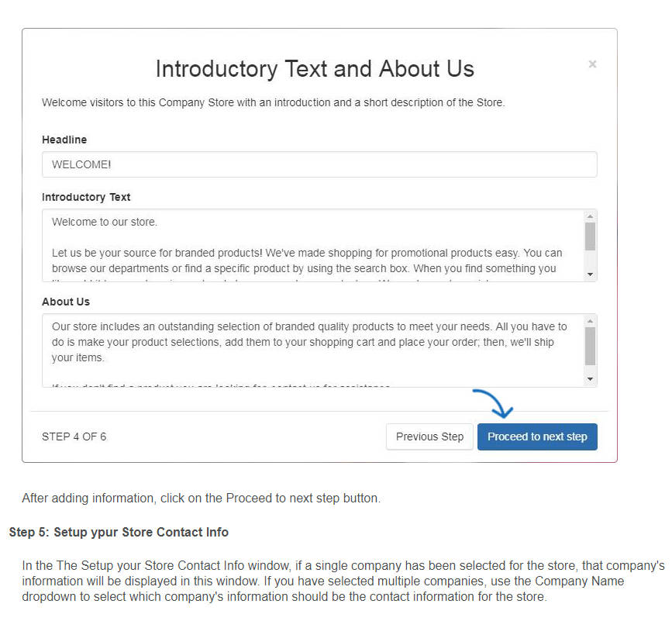The image size is (672, 628).
Task: Click the blue curved arrow annotation
Action: [494, 403]
